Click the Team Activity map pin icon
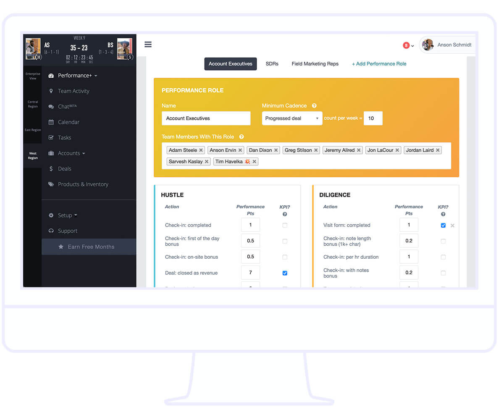This screenshot has height=420, width=504. (x=51, y=91)
